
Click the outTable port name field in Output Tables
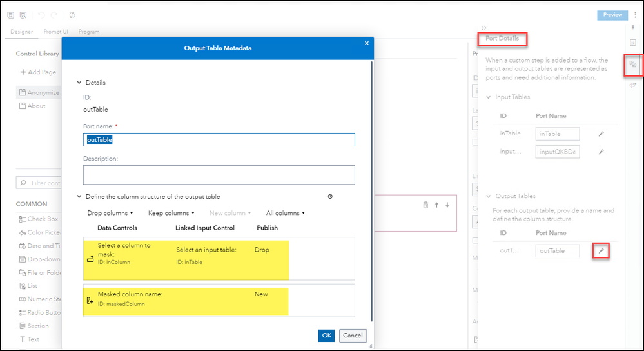pos(558,251)
